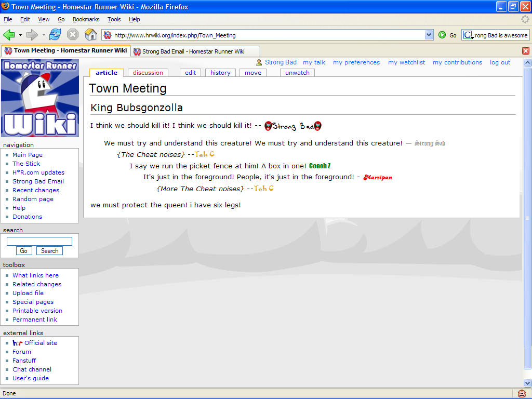This screenshot has height=399, width=532.
Task: Click the green Coach Z signature
Action: pyautogui.click(x=320, y=166)
